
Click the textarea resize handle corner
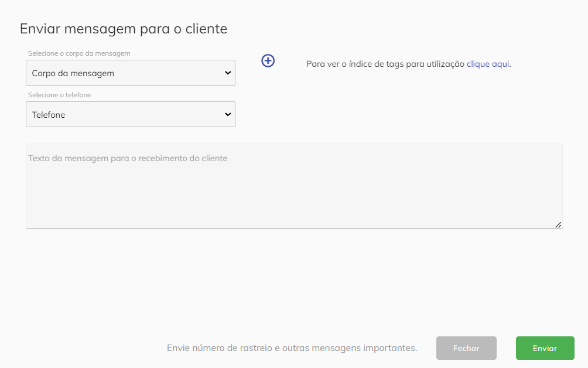(558, 224)
